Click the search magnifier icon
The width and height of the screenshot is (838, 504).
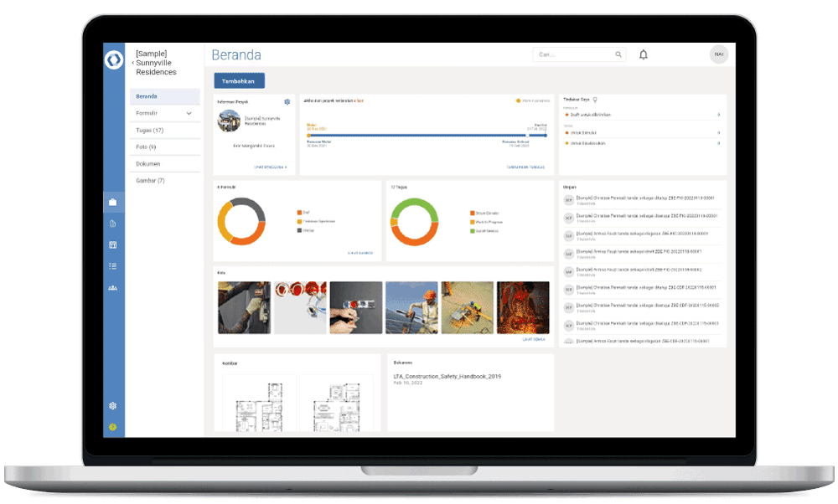pos(618,54)
